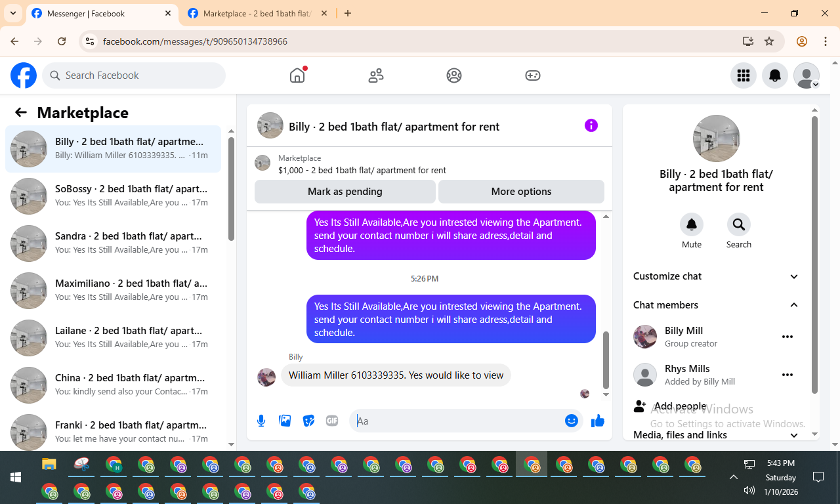Open File Explorer from taskbar

[x=49, y=465]
